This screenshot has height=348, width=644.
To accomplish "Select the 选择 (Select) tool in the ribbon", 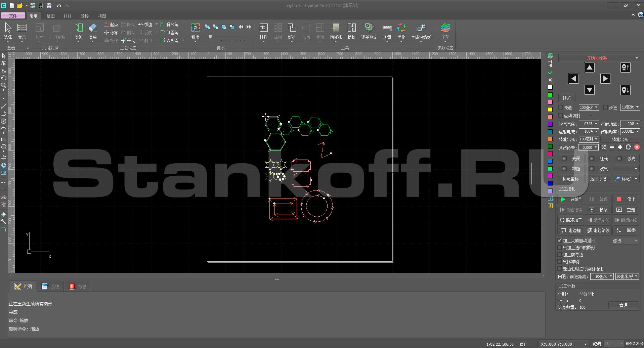I will 8,32.
